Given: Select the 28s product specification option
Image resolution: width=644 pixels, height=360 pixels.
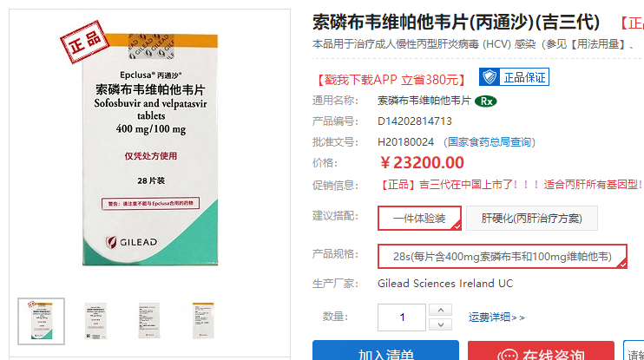Looking at the screenshot, I should coord(503,257).
